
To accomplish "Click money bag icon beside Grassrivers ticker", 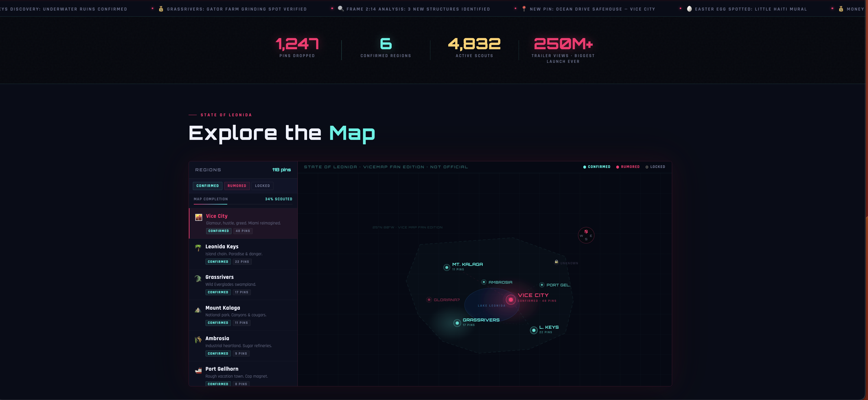I will pos(161,9).
